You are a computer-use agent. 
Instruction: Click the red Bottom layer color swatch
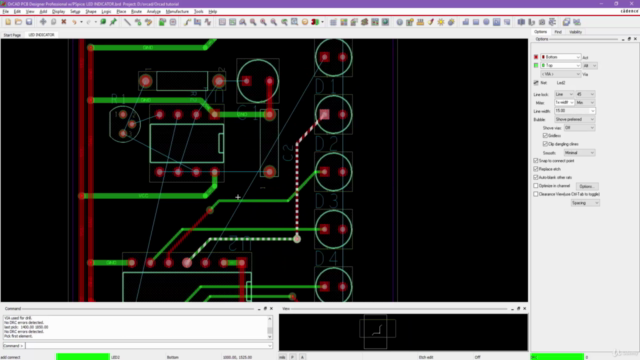pos(536,57)
